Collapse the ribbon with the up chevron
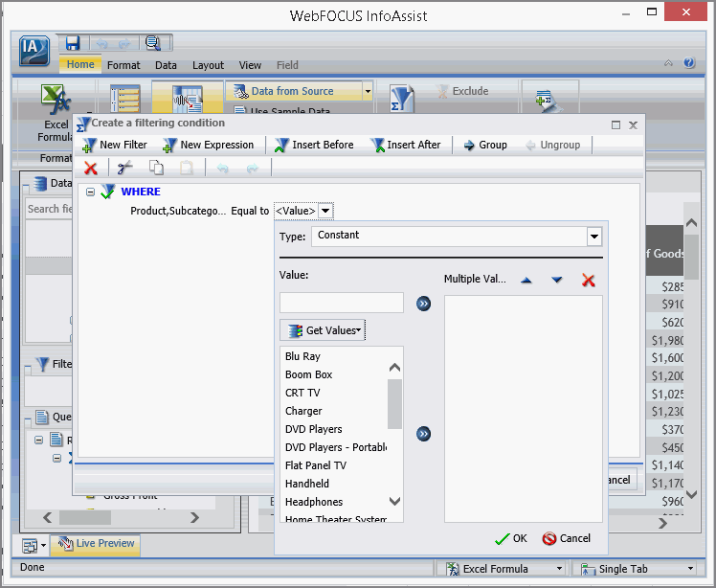This screenshot has width=716, height=588. click(668, 63)
